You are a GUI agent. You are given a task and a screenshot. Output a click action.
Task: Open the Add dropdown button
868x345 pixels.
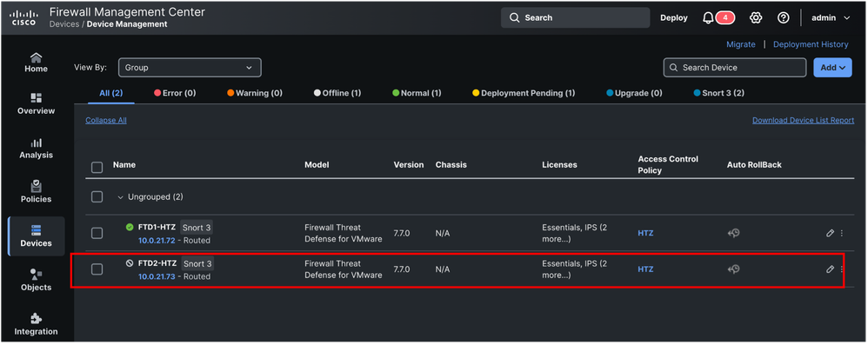[x=832, y=68]
